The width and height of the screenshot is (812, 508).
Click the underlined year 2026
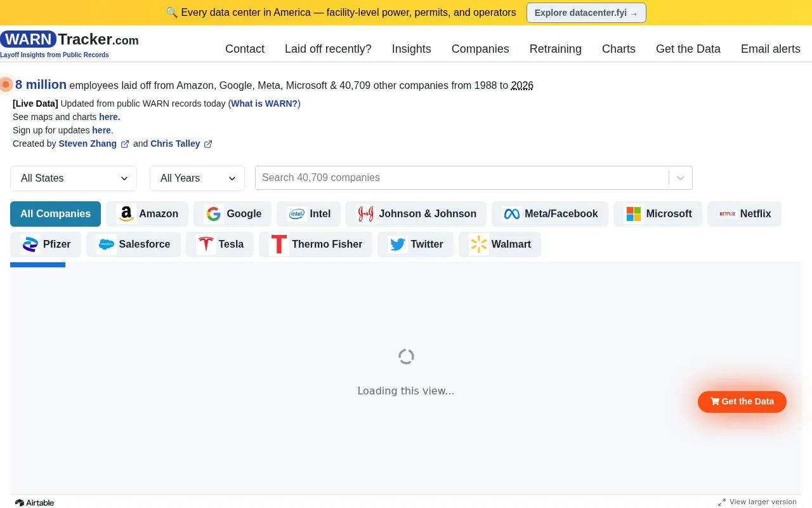522,85
